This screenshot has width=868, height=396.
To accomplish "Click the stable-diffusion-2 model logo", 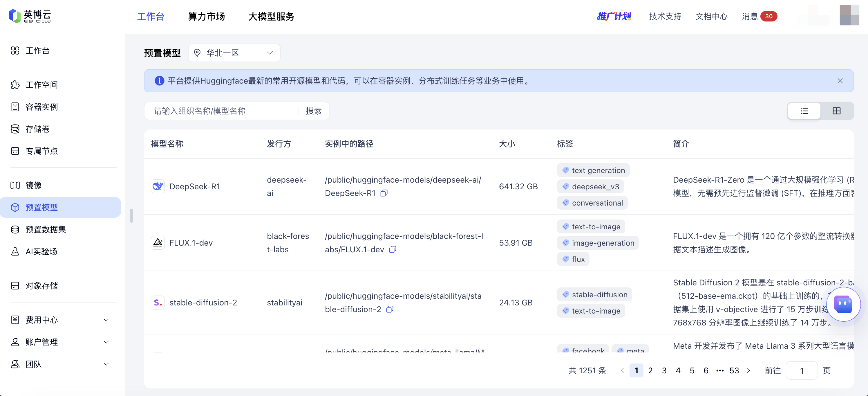I will tap(158, 303).
